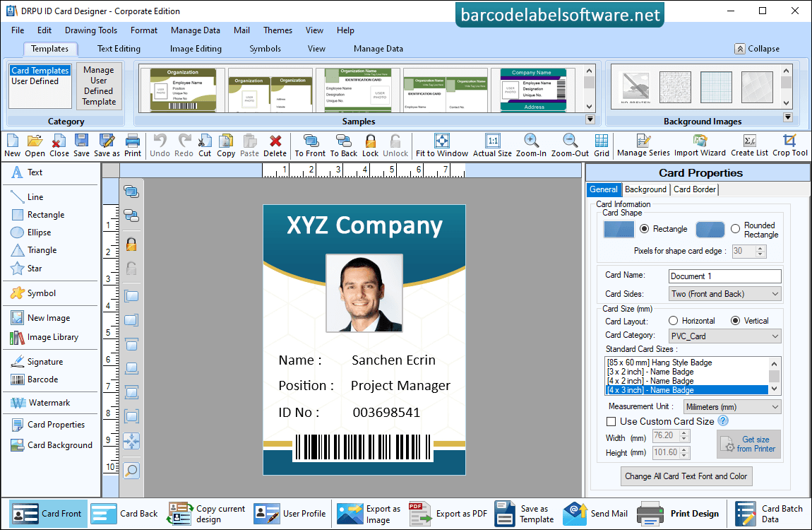This screenshot has height=530, width=812.
Task: Click Fit to Window icon
Action: (x=442, y=146)
